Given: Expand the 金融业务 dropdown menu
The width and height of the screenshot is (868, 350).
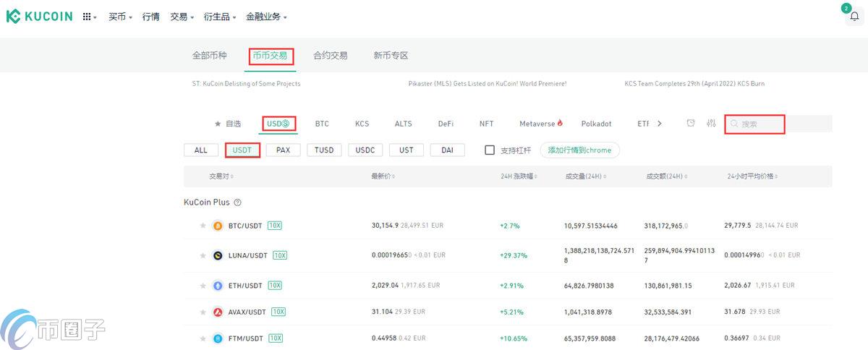Looking at the screenshot, I should coord(266,17).
